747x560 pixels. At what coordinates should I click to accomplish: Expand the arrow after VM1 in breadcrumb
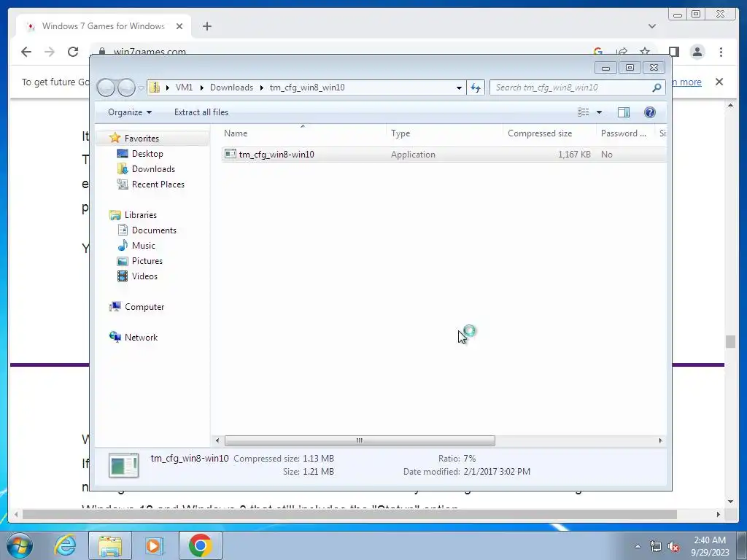point(201,87)
